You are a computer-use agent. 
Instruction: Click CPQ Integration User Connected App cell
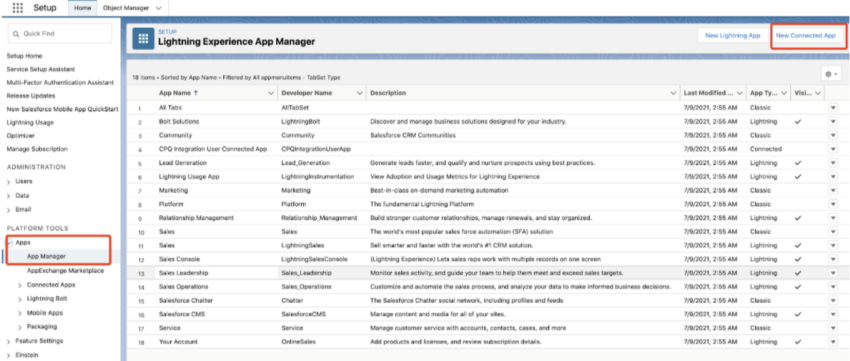[x=213, y=149]
